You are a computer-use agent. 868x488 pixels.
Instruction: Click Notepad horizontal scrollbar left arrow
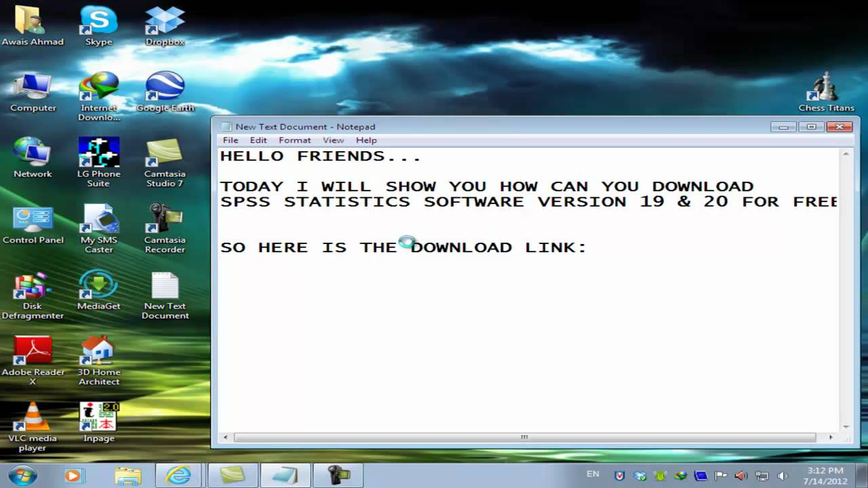click(226, 438)
